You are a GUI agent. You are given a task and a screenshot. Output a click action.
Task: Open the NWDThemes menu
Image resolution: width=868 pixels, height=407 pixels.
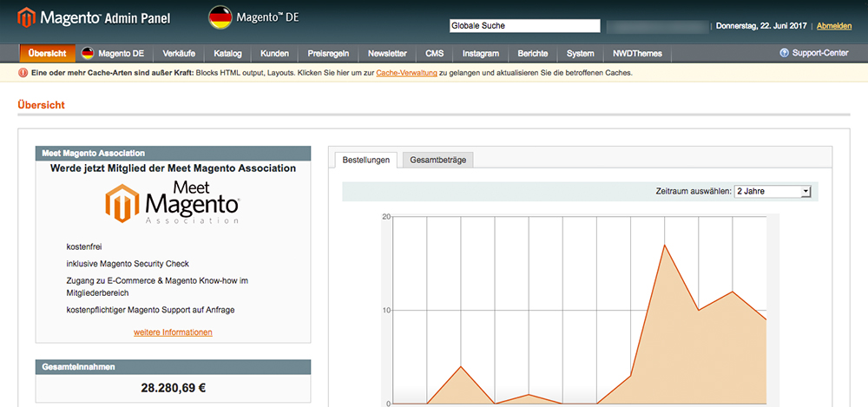[x=637, y=54]
